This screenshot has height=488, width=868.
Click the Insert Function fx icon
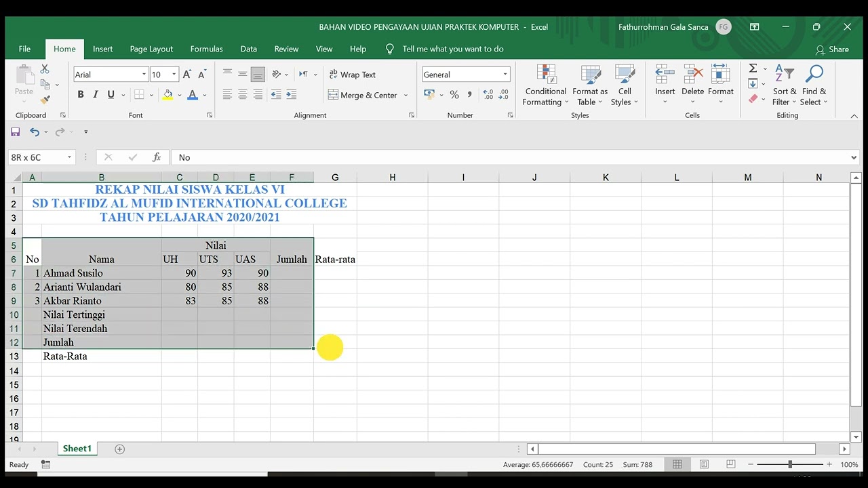click(157, 157)
